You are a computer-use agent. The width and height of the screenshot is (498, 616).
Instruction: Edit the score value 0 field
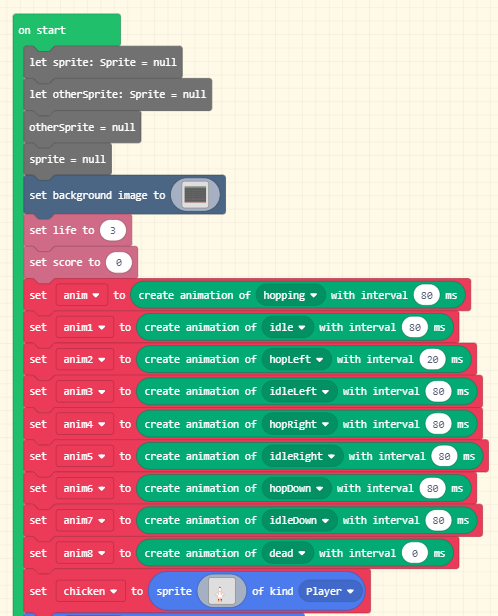119,262
